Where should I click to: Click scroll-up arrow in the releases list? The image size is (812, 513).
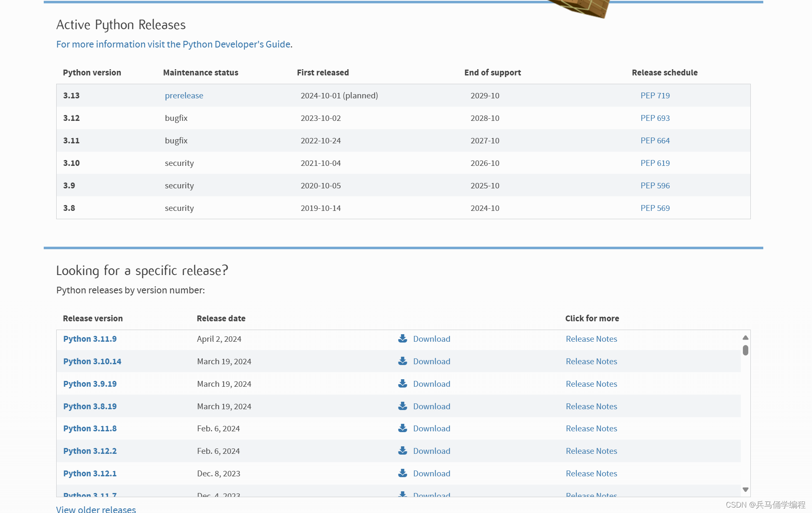coord(745,338)
